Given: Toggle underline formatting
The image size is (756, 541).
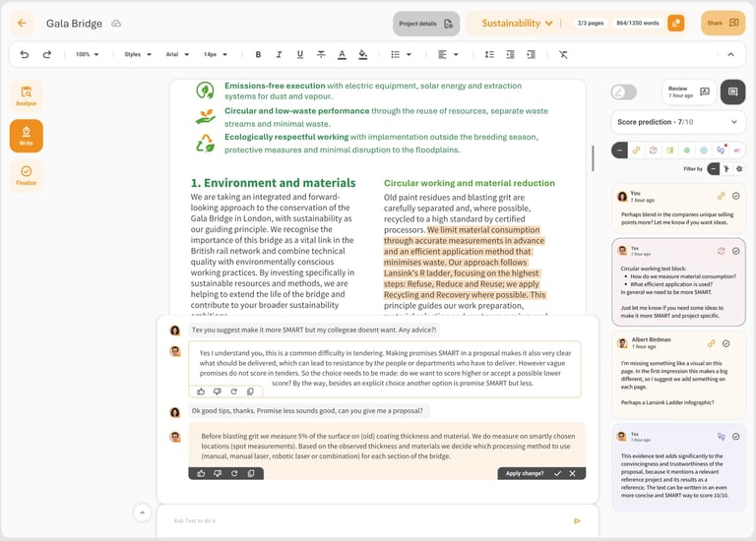Looking at the screenshot, I should 300,54.
